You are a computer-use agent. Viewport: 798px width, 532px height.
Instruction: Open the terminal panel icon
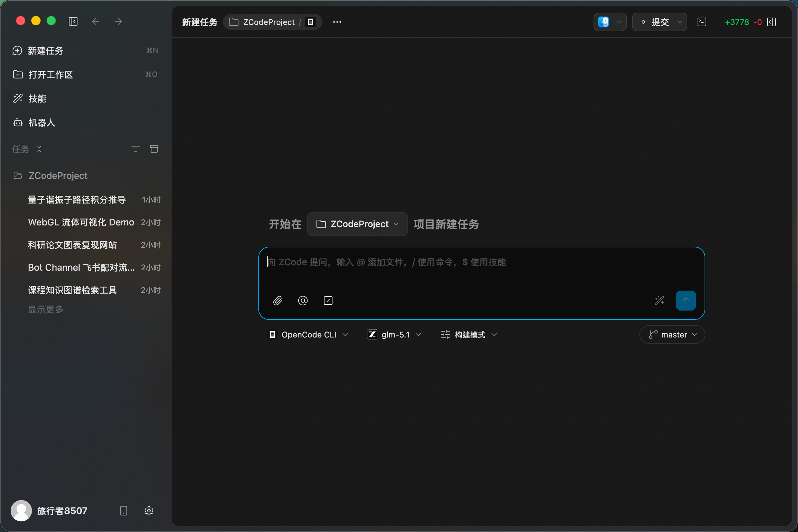point(702,22)
